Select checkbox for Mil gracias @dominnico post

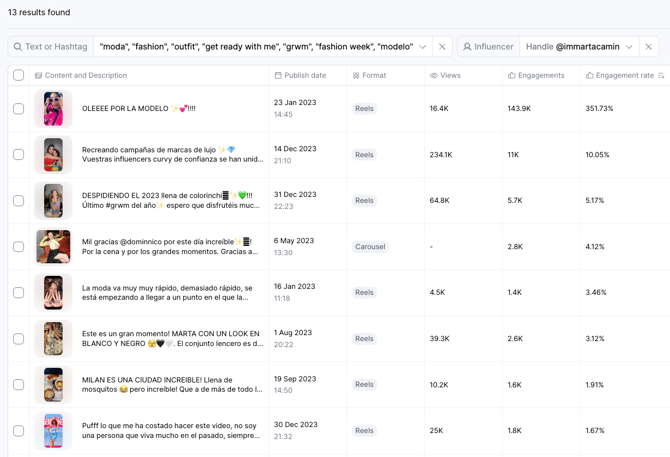click(18, 247)
